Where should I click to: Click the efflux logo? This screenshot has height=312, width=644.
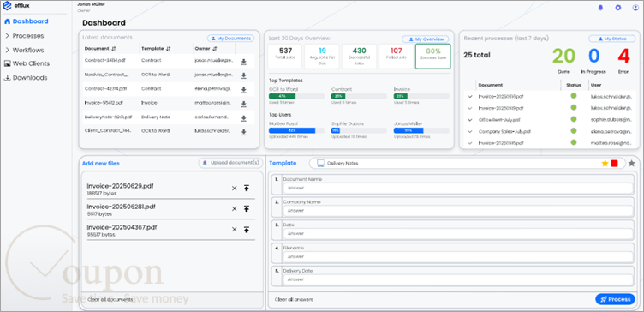click(17, 6)
